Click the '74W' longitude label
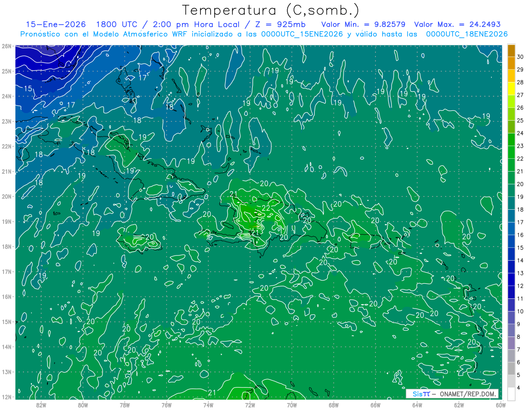The image size is (532, 411). (208, 405)
